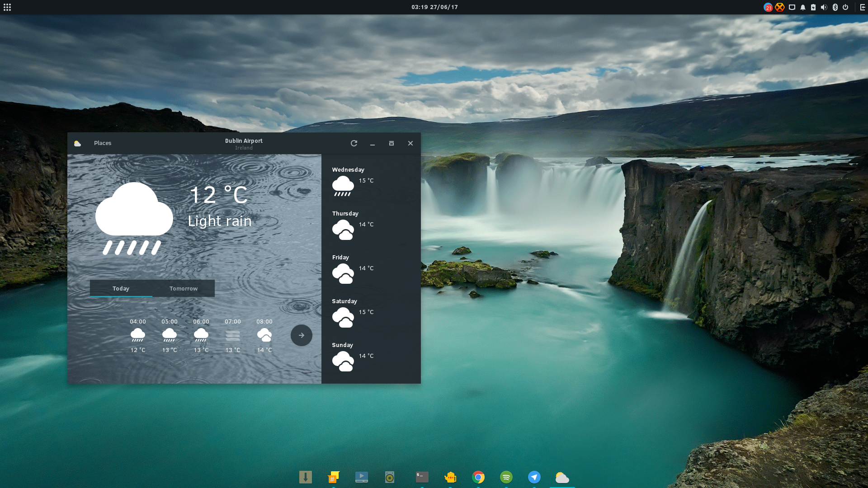Open the power menu in the tray

[x=845, y=7]
